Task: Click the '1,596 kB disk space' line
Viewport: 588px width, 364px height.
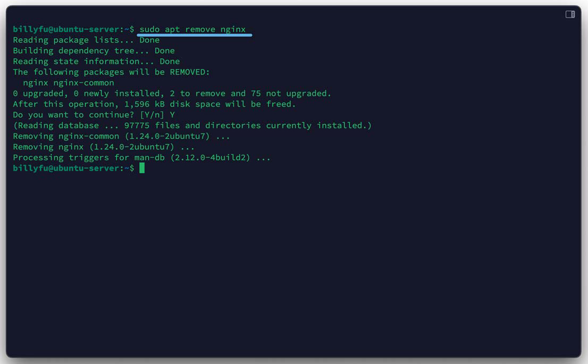Action: pyautogui.click(x=154, y=104)
